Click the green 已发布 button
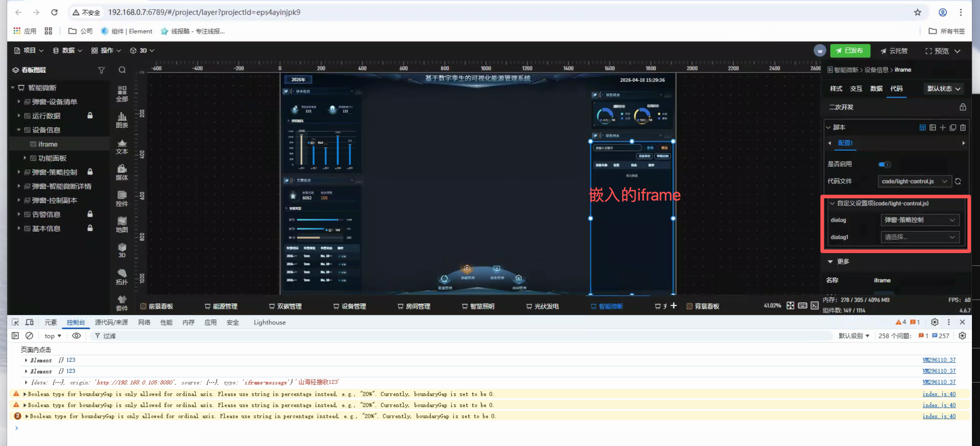 [x=850, y=51]
